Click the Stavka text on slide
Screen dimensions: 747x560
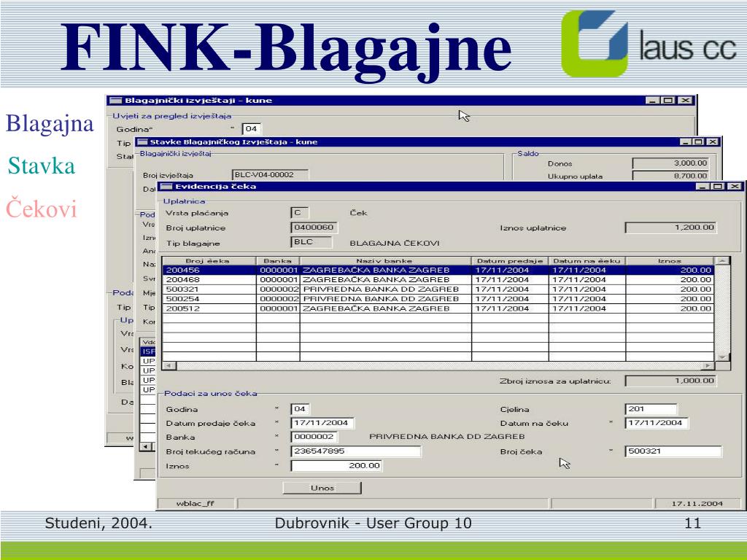click(42, 166)
